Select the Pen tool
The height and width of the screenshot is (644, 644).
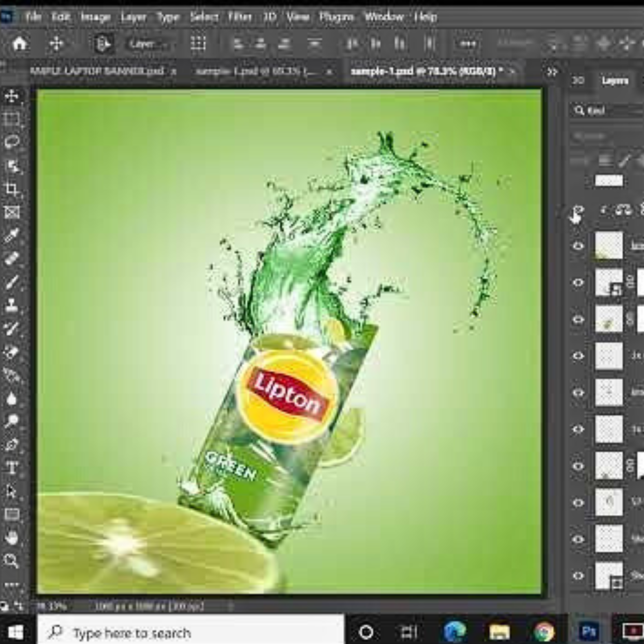(12, 445)
